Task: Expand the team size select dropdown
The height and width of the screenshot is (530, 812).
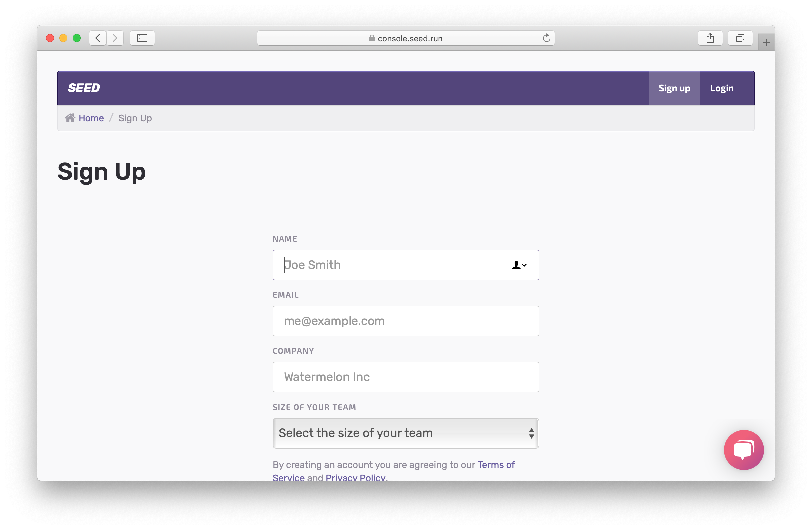Action: tap(406, 433)
